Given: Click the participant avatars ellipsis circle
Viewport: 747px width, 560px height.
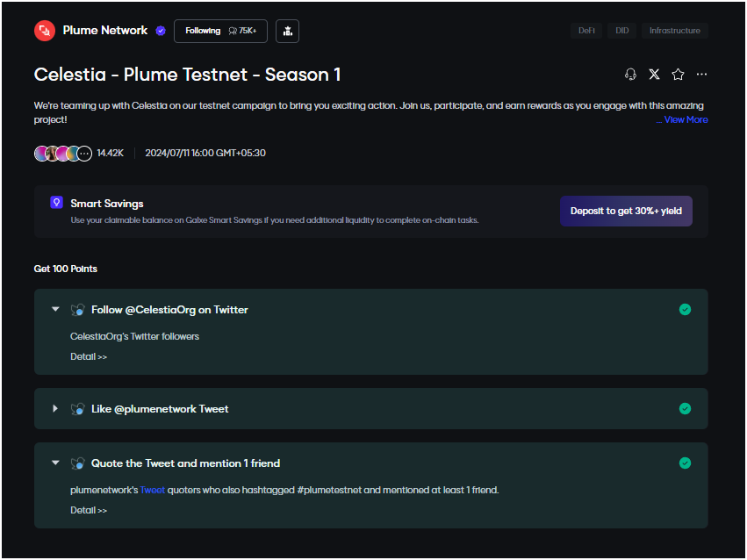Looking at the screenshot, I should click(x=84, y=154).
